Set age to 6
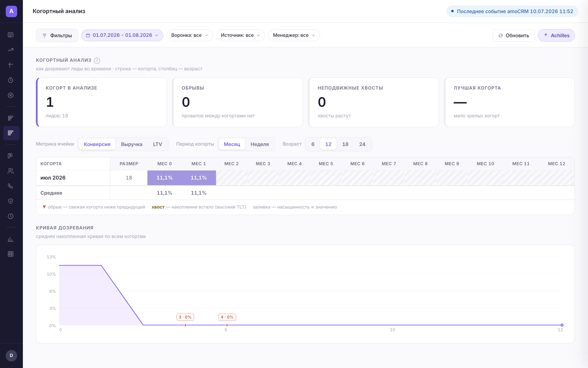 tap(313, 144)
